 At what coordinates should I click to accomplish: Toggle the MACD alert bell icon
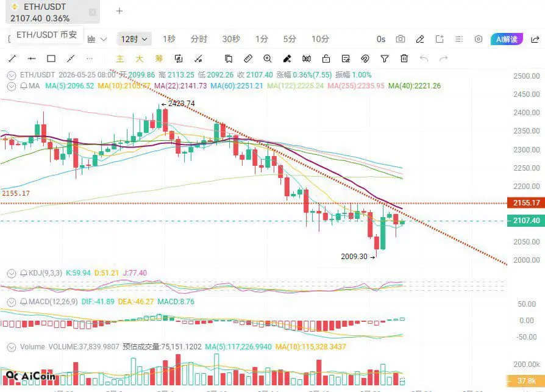click(x=24, y=302)
